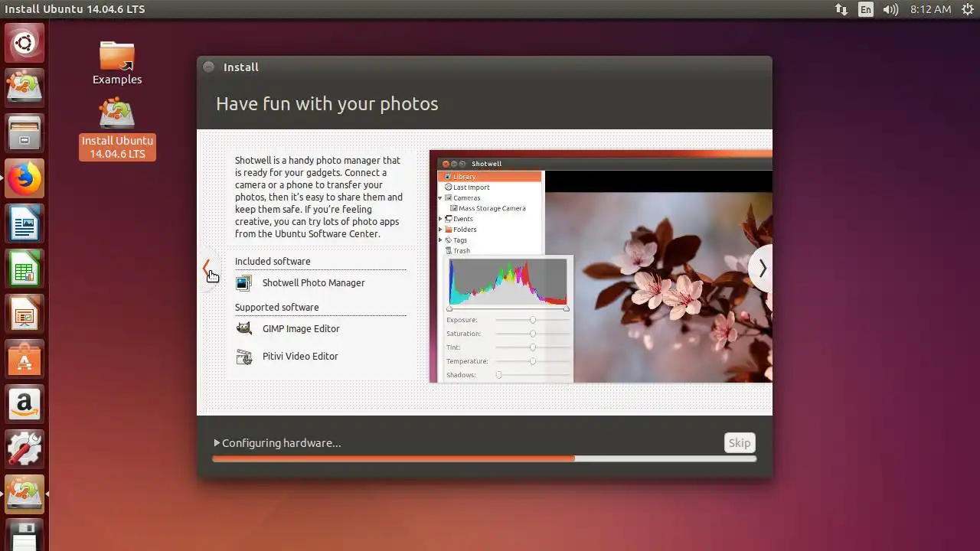980x551 pixels.
Task: Collapse the Cameras tree node
Action: click(x=441, y=198)
